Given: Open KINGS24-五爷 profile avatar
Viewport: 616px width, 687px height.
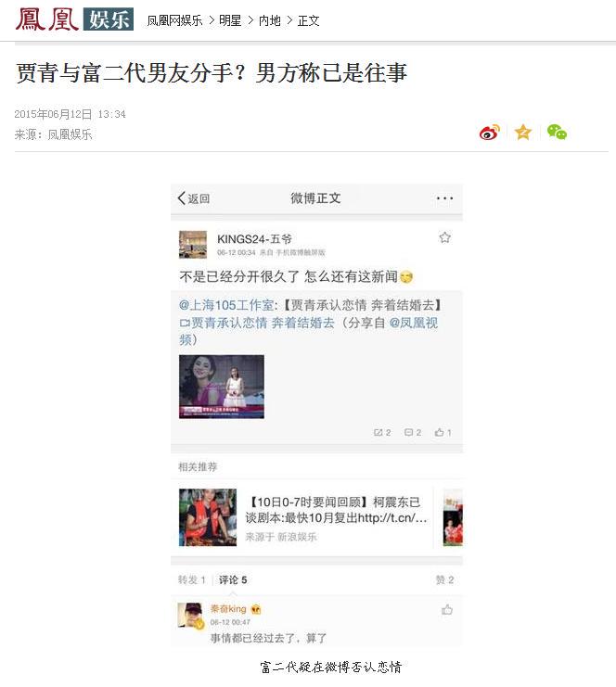Looking at the screenshot, I should click(x=193, y=245).
